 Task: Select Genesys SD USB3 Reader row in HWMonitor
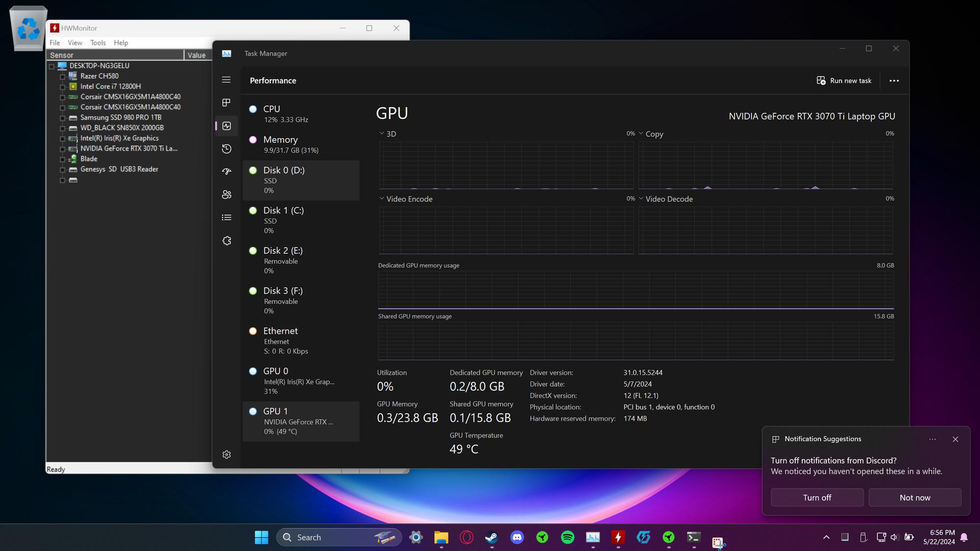pyautogui.click(x=119, y=169)
